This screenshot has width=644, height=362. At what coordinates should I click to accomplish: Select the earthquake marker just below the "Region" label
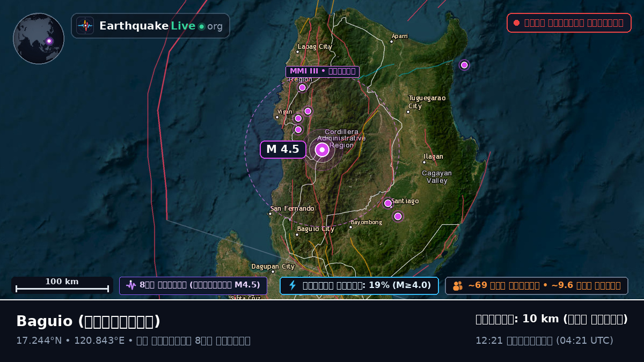tap(302, 87)
